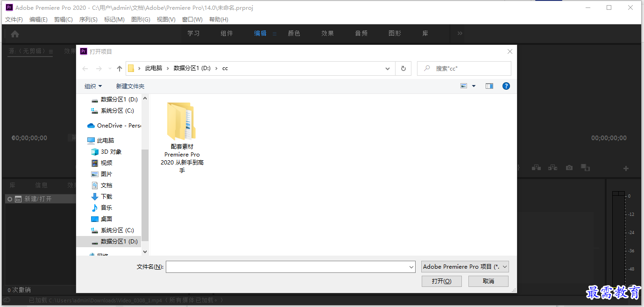Open the 图形(G) menu
Screen dimensions: 644x307
pos(141,19)
